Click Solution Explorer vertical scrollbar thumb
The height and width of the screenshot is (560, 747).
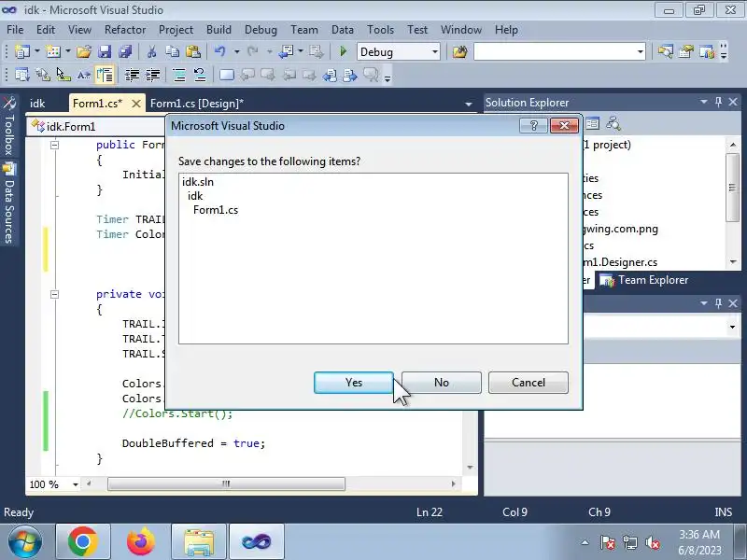pyautogui.click(x=733, y=188)
